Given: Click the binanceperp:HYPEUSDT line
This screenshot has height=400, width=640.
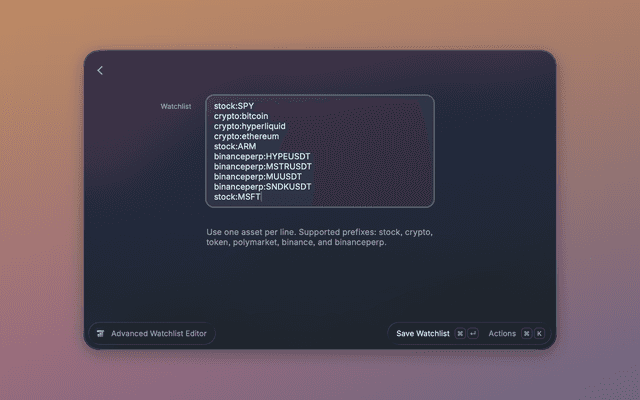Looking at the screenshot, I should [262, 156].
